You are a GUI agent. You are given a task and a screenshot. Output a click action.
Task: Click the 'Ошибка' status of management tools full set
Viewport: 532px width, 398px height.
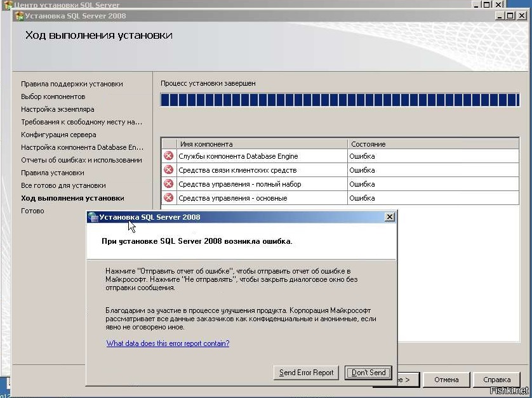[x=362, y=184]
